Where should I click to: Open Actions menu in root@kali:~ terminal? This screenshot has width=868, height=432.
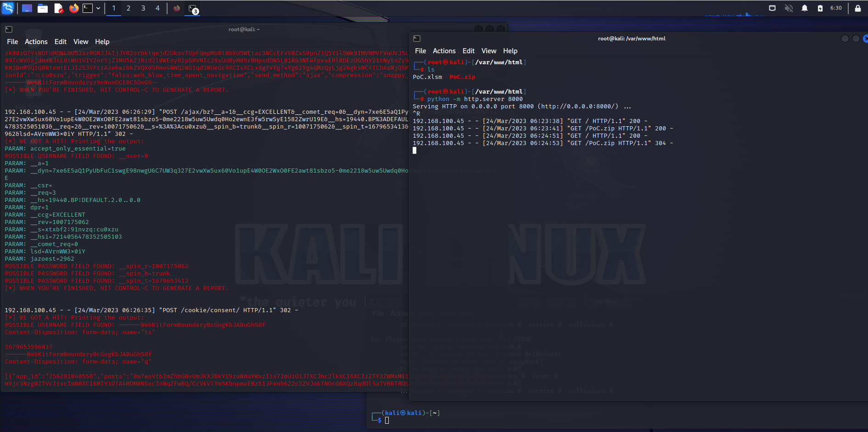click(36, 42)
